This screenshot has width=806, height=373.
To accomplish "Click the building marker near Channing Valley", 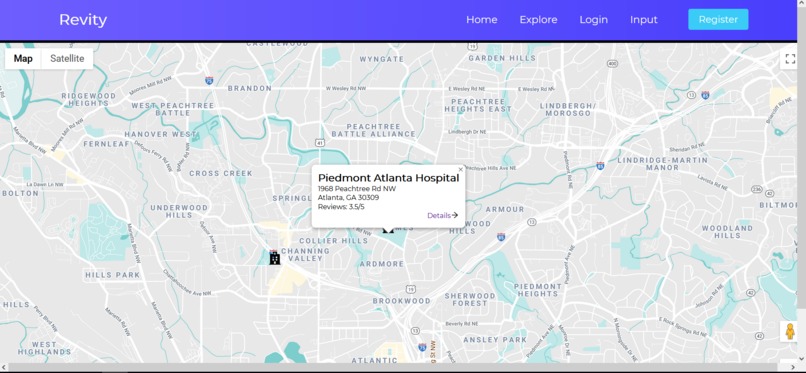I will [x=275, y=257].
